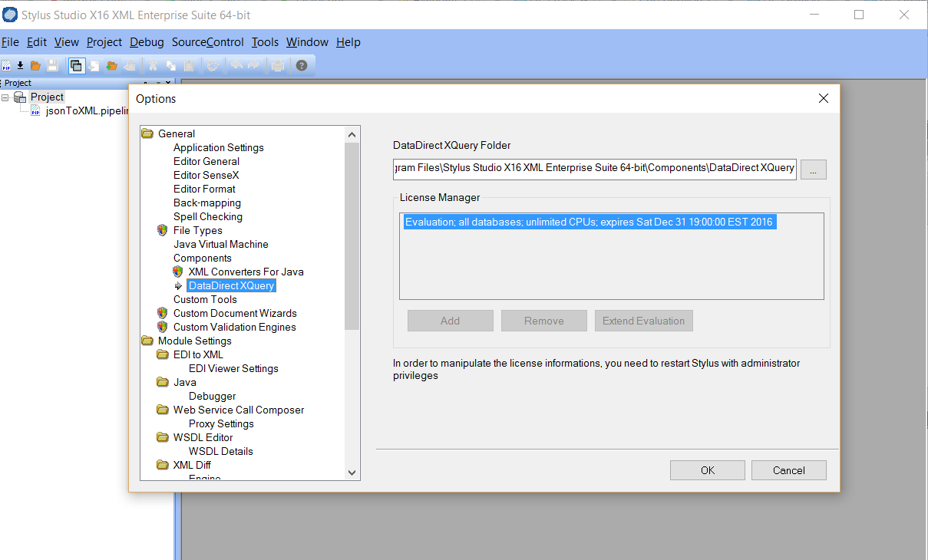This screenshot has height=560, width=928.
Task: Browse for DataDirect XQuery folder via ellipsis button
Action: [x=813, y=169]
